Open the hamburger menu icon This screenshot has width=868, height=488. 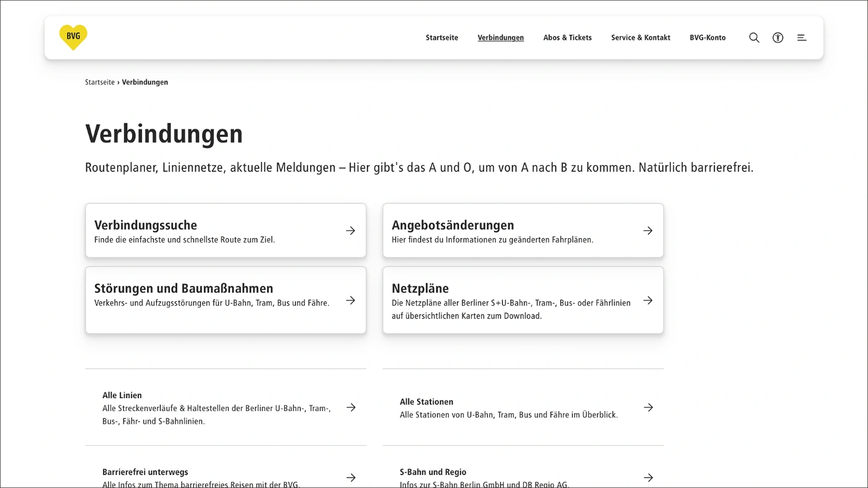coord(802,38)
